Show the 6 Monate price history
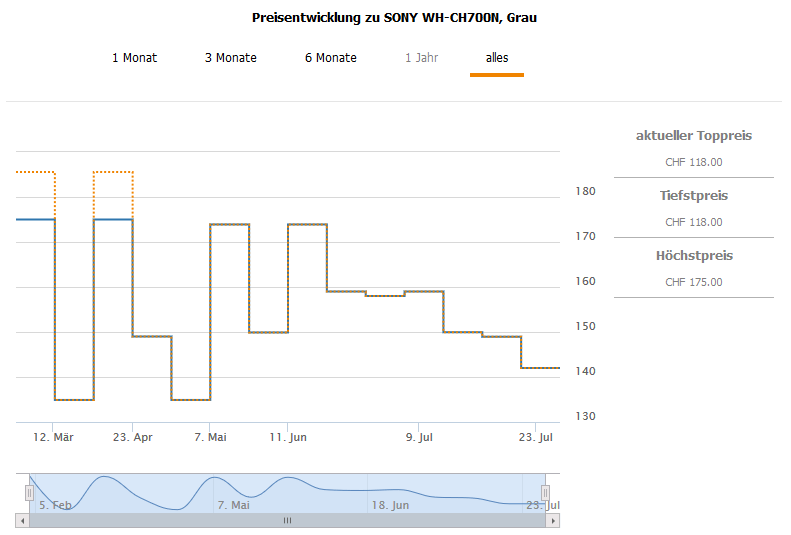 [331, 58]
